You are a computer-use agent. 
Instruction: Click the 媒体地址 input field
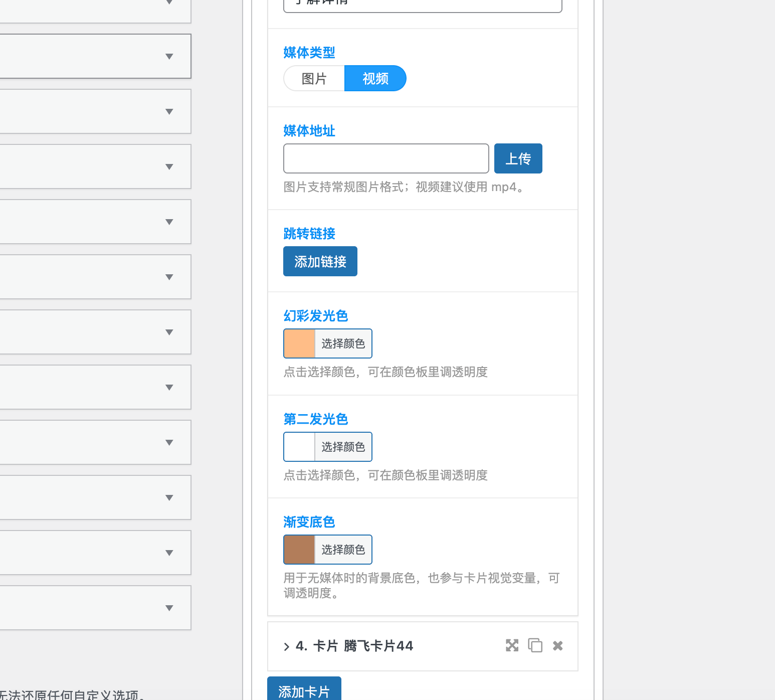click(x=386, y=158)
